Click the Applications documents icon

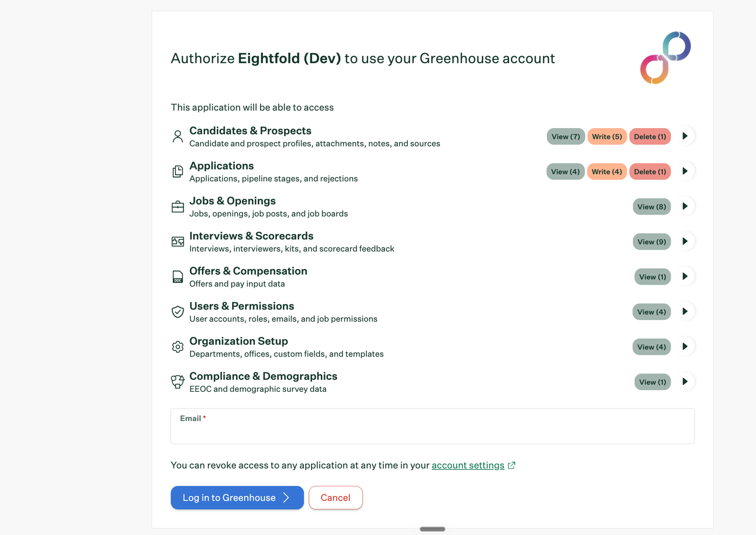(178, 171)
